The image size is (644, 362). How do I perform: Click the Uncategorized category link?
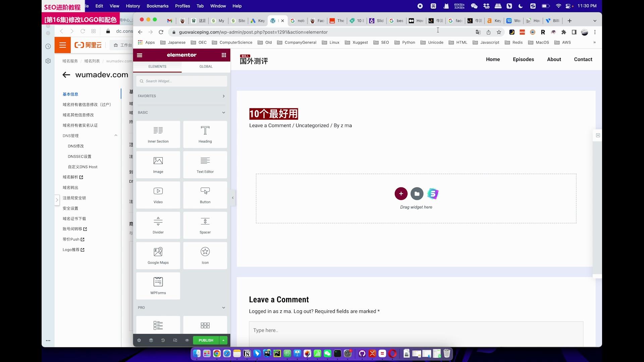point(312,125)
